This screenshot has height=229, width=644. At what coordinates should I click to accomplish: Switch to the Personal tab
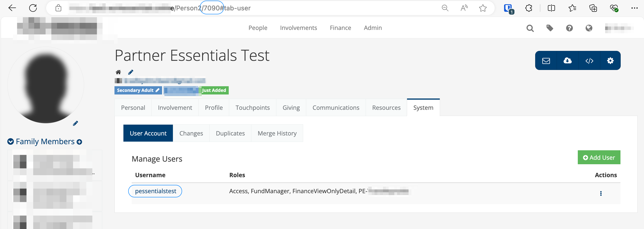pyautogui.click(x=133, y=107)
